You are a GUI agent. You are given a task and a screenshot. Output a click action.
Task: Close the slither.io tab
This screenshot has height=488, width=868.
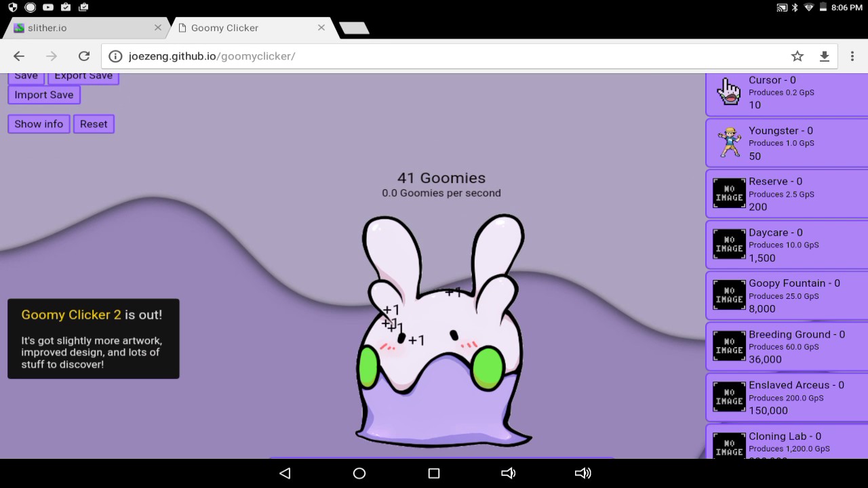click(158, 28)
